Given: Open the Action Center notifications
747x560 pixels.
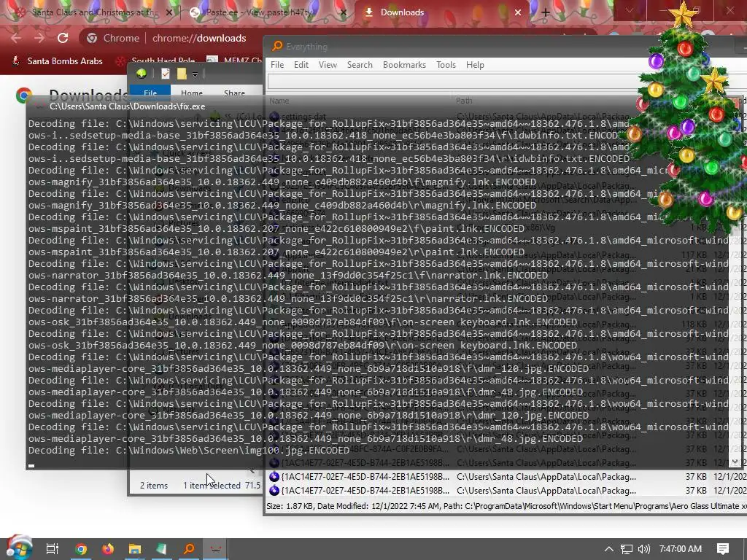Looking at the screenshot, I should [723, 549].
